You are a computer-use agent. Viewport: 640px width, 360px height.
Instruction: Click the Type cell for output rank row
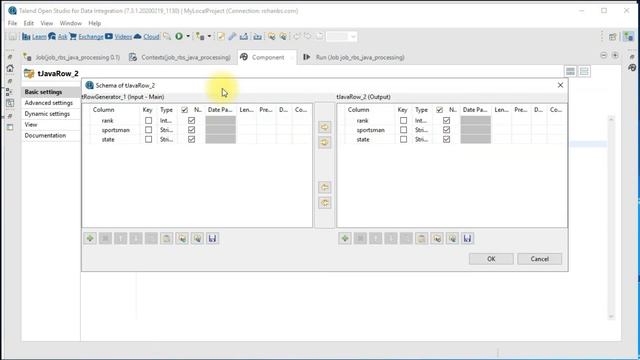pos(421,120)
